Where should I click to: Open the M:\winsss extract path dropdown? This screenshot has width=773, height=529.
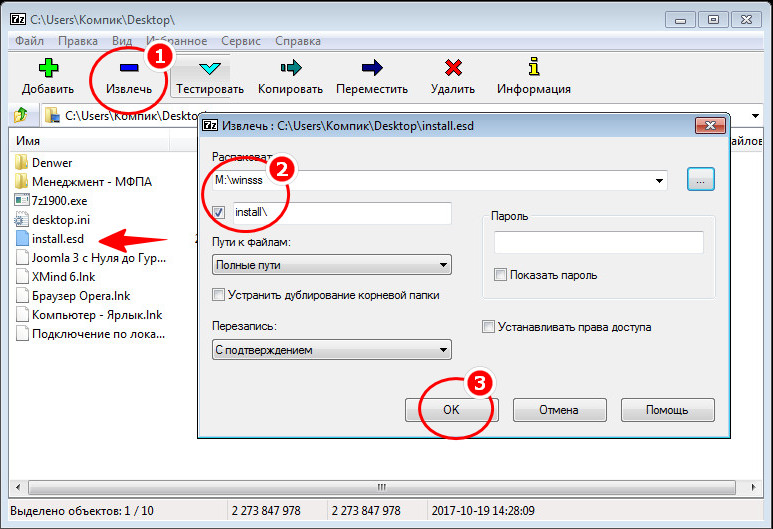pyautogui.click(x=659, y=180)
